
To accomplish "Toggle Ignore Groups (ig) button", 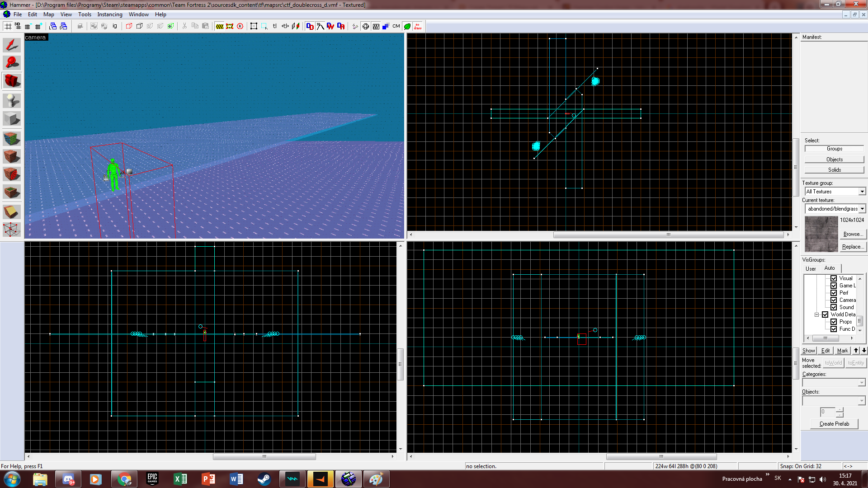I will coord(115,26).
